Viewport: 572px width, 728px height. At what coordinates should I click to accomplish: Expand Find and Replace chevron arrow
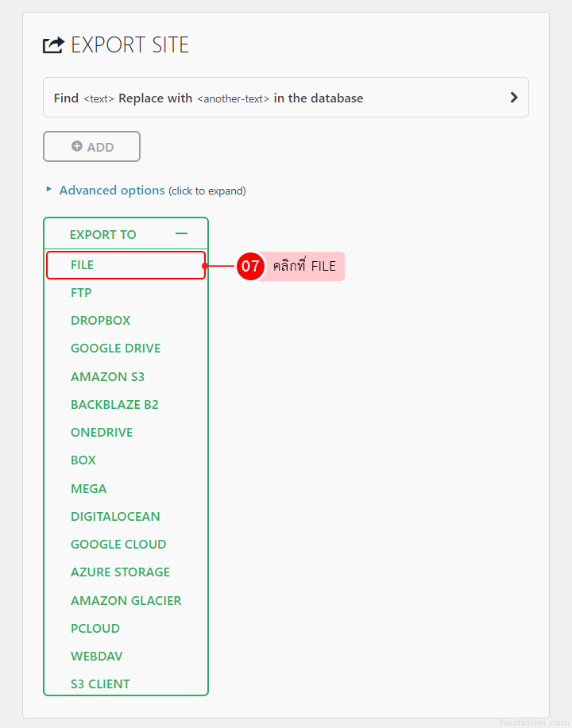[x=514, y=98]
